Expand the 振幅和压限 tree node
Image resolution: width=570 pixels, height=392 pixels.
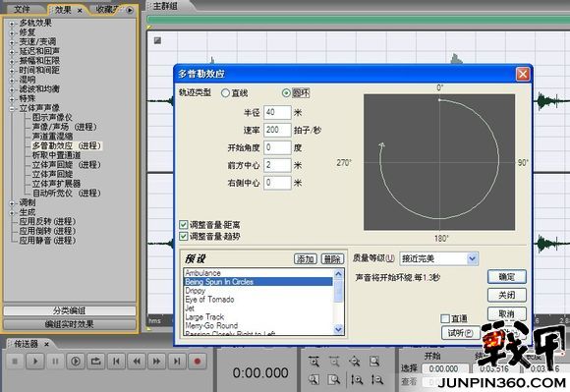point(12,61)
